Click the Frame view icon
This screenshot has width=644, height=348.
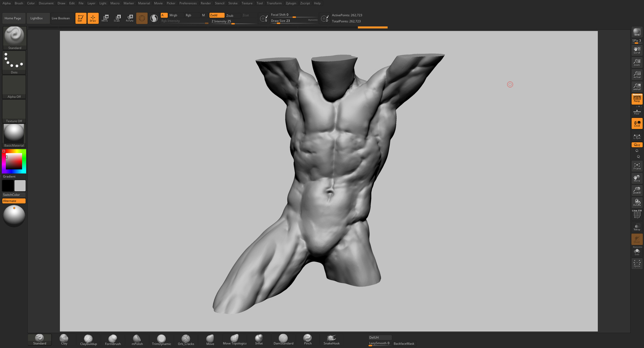[637, 166]
